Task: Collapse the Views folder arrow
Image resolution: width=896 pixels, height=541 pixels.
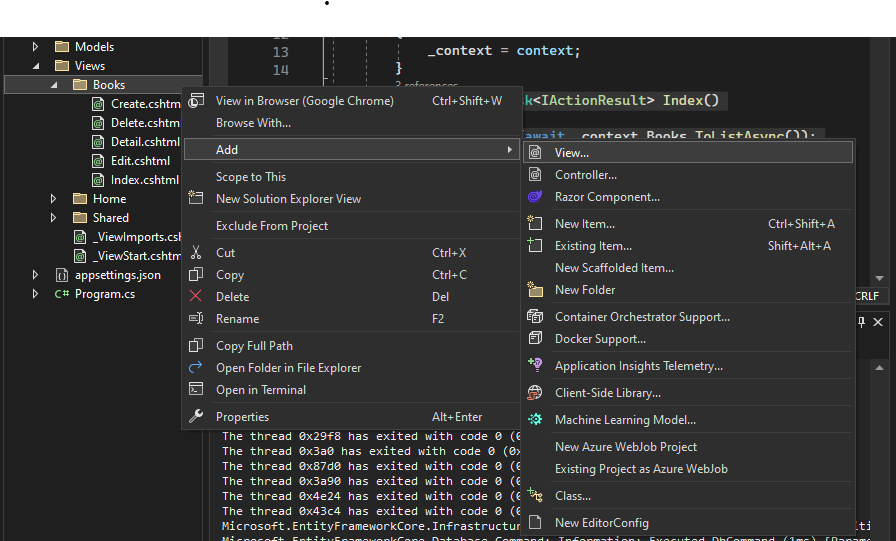Action: (x=36, y=66)
